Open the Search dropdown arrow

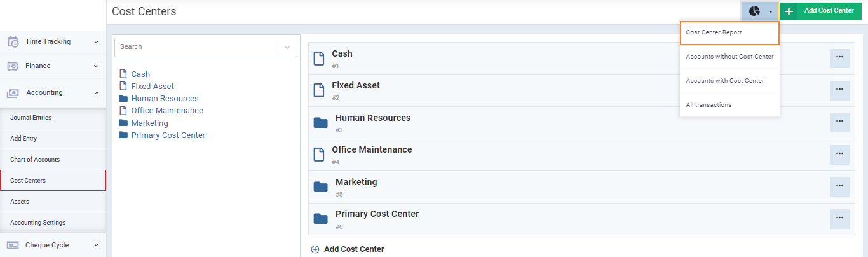pos(287,47)
